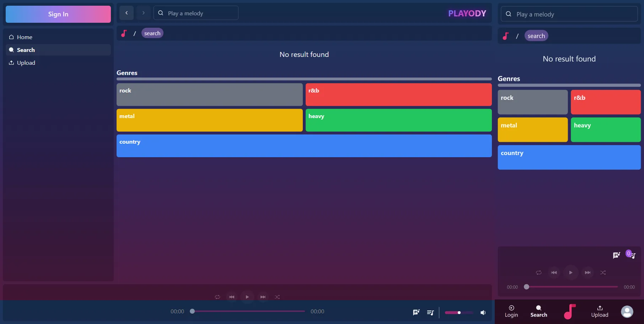Click the PLAYODY logo
This screenshot has width=644, height=324.
coord(467,14)
